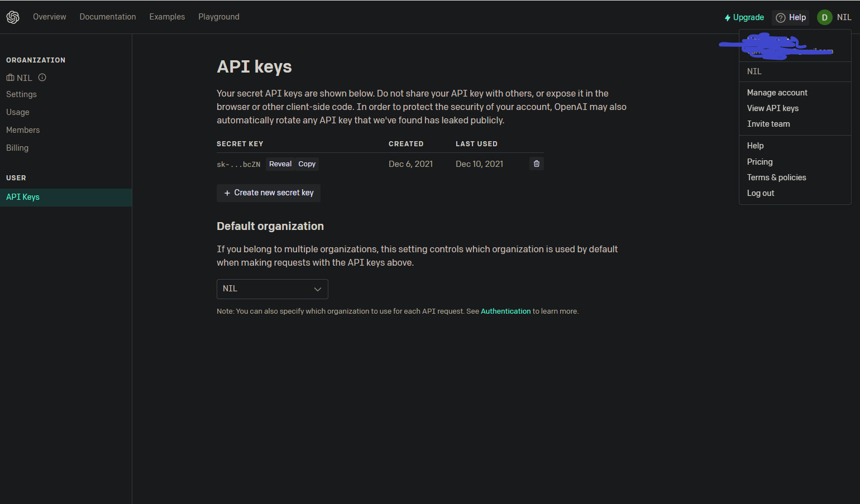Click the NIL account name in the top bar
860x504 pixels.
[x=844, y=17]
